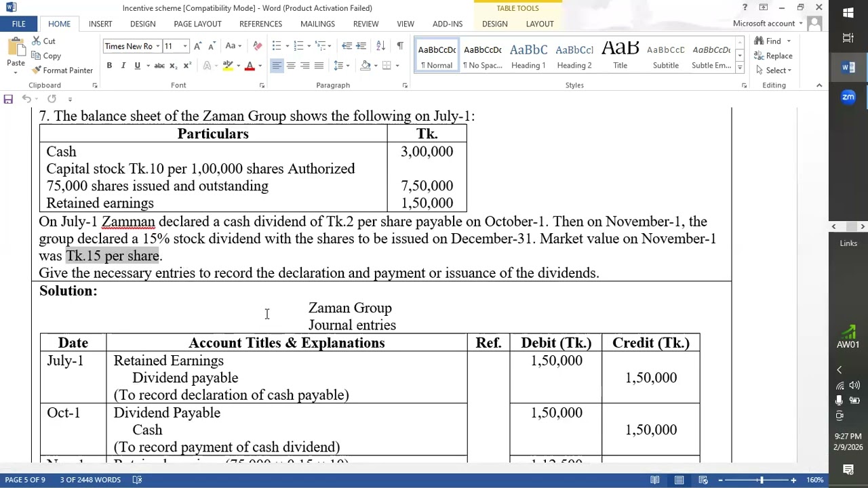The image size is (868, 488).
Task: Center the paragraph text
Action: coord(291,66)
